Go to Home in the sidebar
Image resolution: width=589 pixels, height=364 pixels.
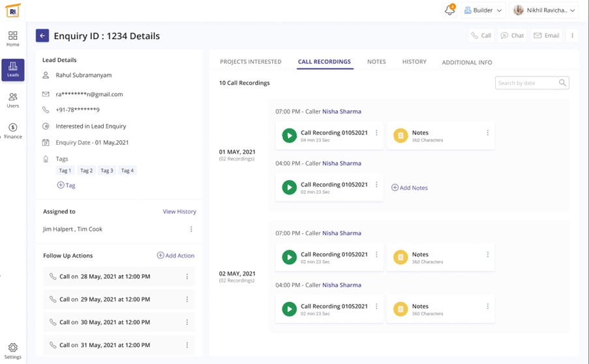click(13, 38)
